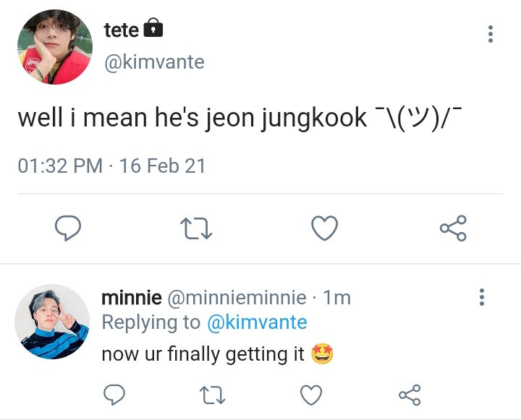
Task: Reply to tete's main tweet
Action: [68, 228]
